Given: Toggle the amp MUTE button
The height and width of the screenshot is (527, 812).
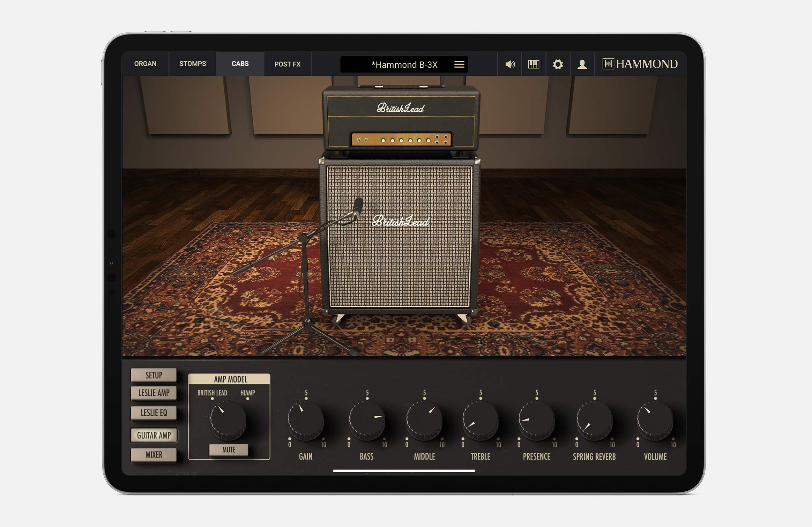Looking at the screenshot, I should click(x=229, y=450).
